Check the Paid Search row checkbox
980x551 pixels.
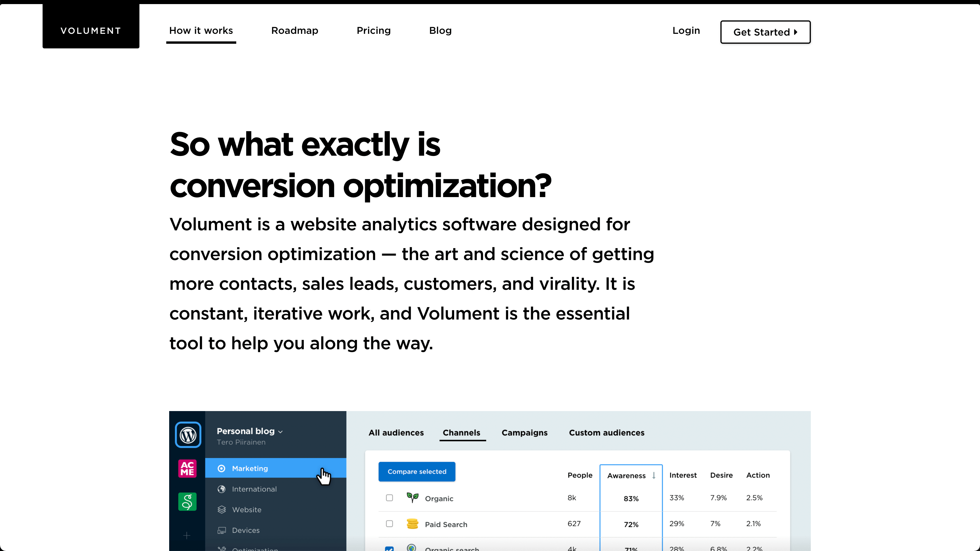[389, 524]
